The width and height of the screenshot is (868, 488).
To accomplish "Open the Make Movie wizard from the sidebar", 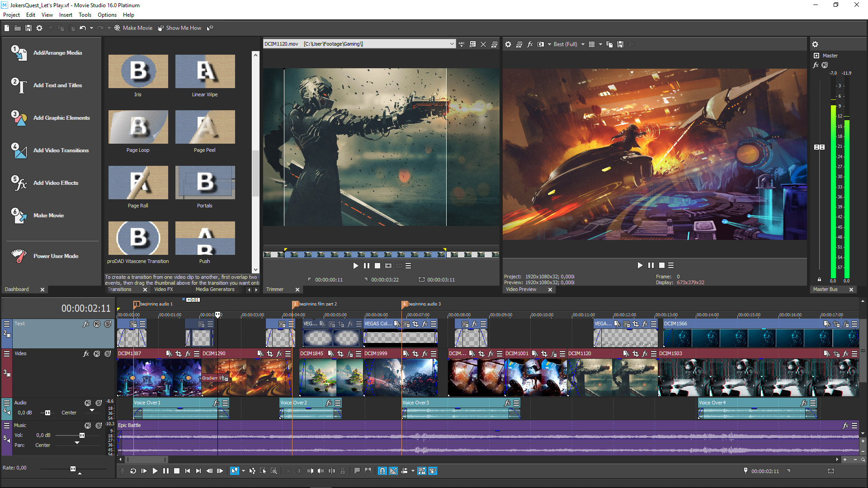I will (x=48, y=216).
